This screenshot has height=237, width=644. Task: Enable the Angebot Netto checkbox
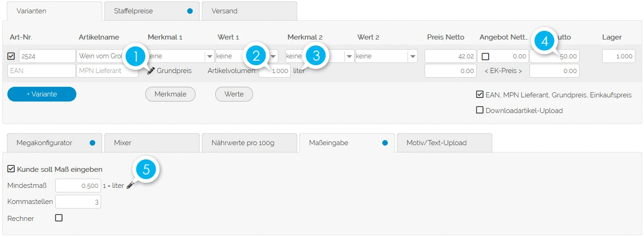(x=485, y=56)
